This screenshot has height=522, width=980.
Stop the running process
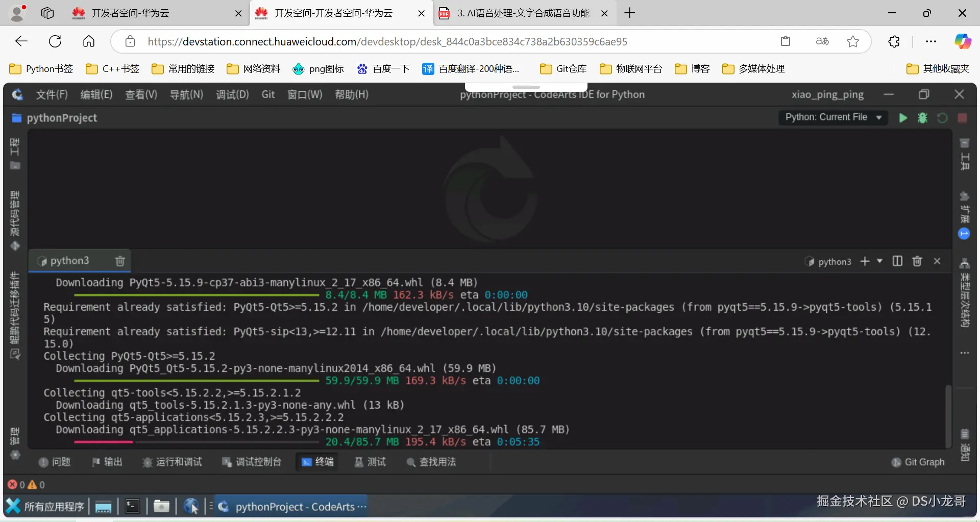[x=963, y=117]
